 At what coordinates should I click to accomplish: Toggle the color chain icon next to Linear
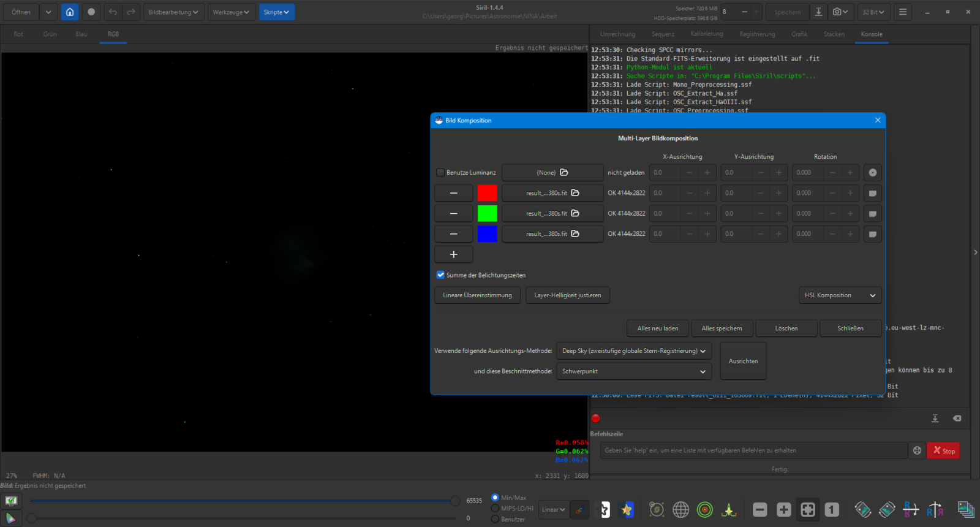579,509
